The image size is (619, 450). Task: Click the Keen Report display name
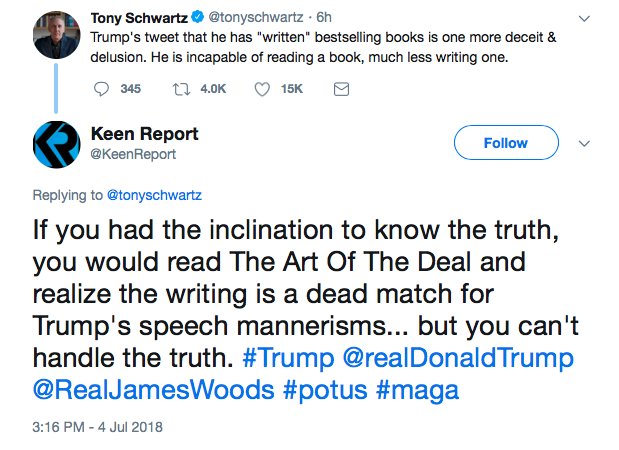144,134
